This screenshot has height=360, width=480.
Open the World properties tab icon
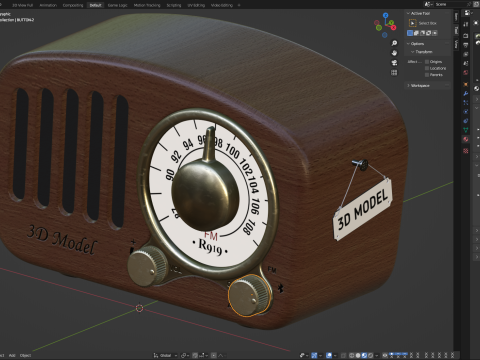pos(466,72)
